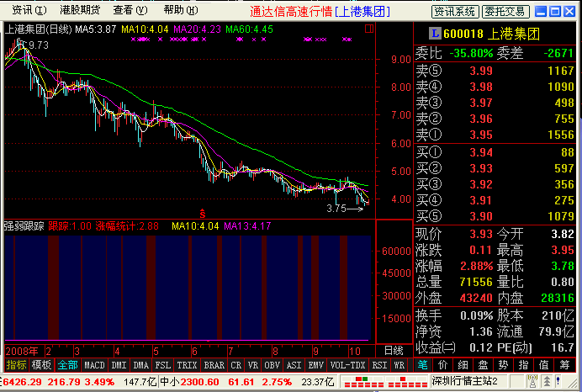The image size is (582, 392).
Task: Click the 内盘 28316 value
Action: (x=558, y=298)
